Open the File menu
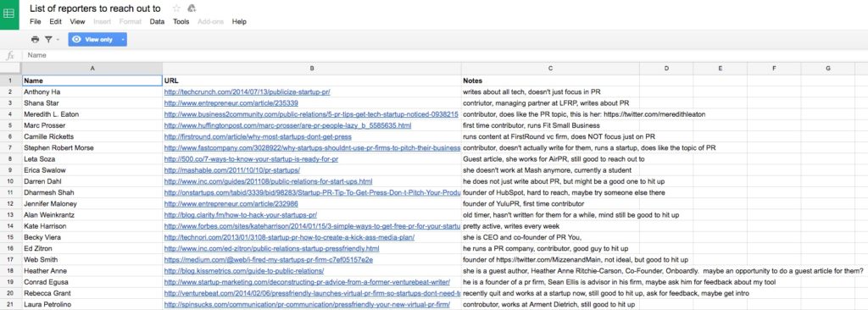Image resolution: width=868 pixels, height=310 pixels. 36,22
